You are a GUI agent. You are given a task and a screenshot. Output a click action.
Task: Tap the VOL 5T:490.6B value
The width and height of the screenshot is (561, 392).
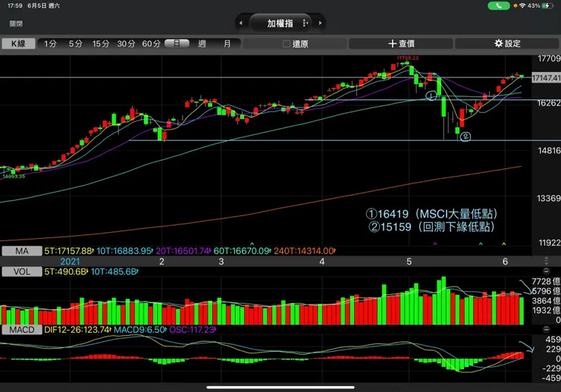point(66,271)
